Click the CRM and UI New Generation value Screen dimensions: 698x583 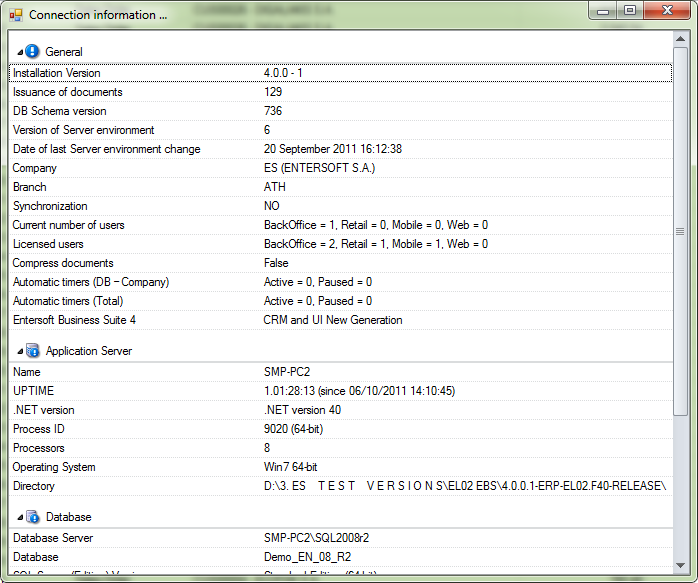(x=333, y=320)
